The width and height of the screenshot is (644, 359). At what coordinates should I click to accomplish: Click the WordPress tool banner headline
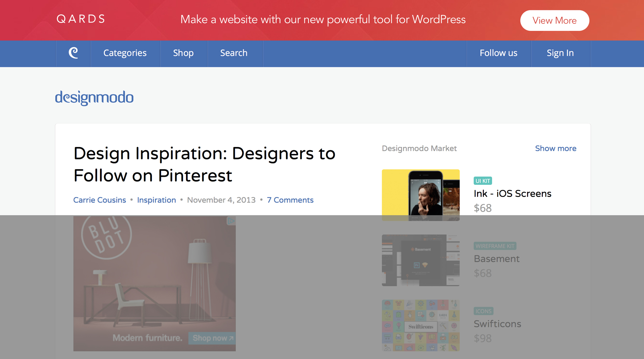(323, 20)
